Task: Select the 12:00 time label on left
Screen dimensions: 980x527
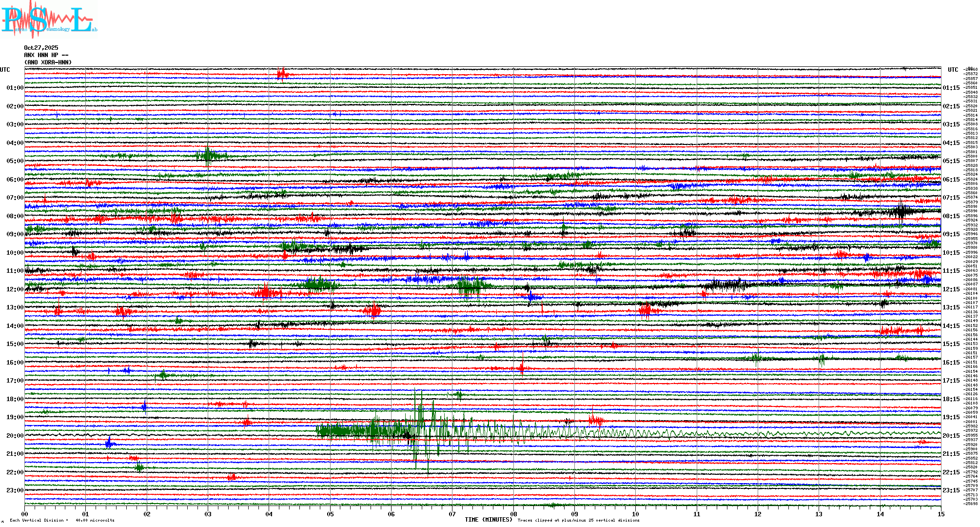Action: coord(15,289)
